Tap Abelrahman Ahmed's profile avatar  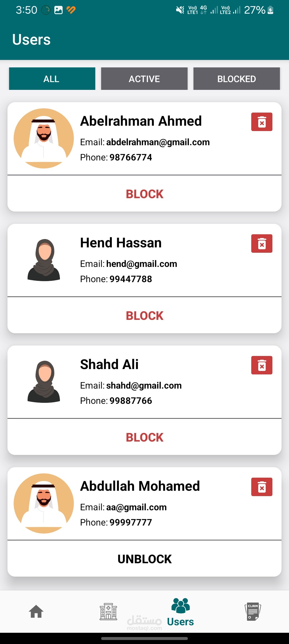pos(44,138)
